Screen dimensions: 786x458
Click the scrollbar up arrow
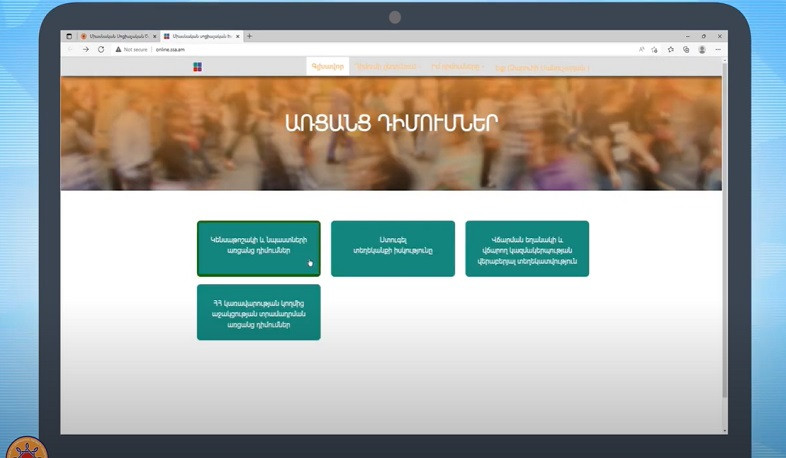(x=724, y=60)
